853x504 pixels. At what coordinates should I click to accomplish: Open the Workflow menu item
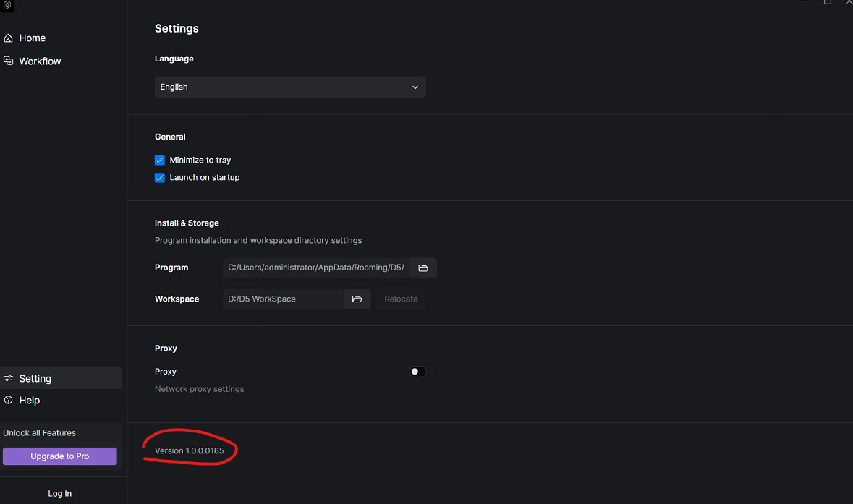click(x=40, y=61)
